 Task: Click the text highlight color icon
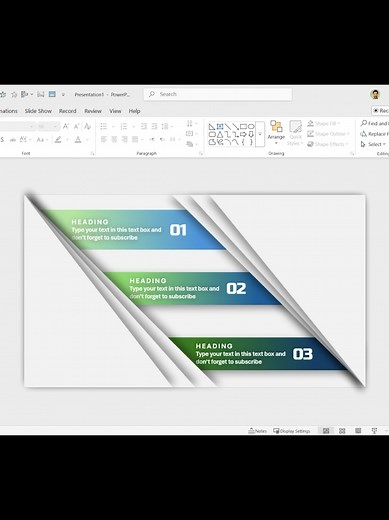tap(58, 140)
